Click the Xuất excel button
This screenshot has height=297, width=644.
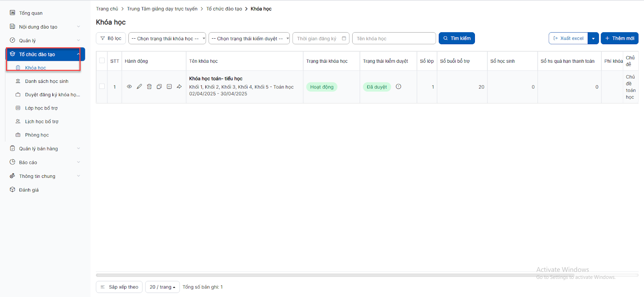tap(568, 38)
